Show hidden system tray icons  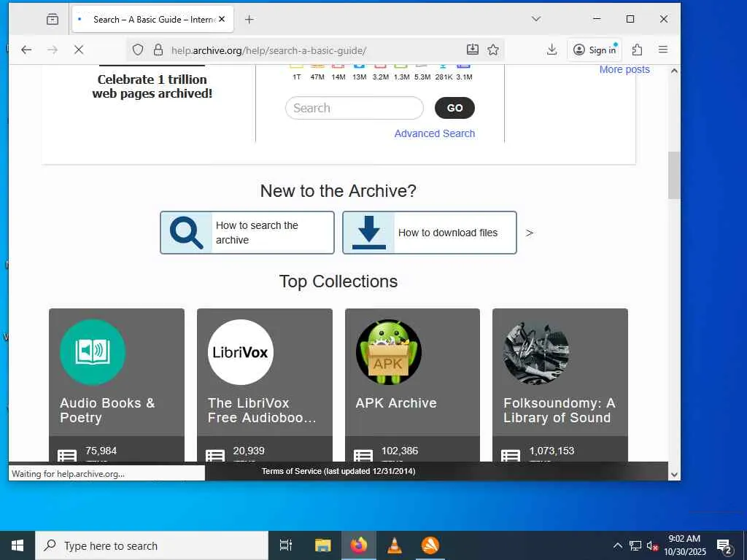tap(617, 545)
